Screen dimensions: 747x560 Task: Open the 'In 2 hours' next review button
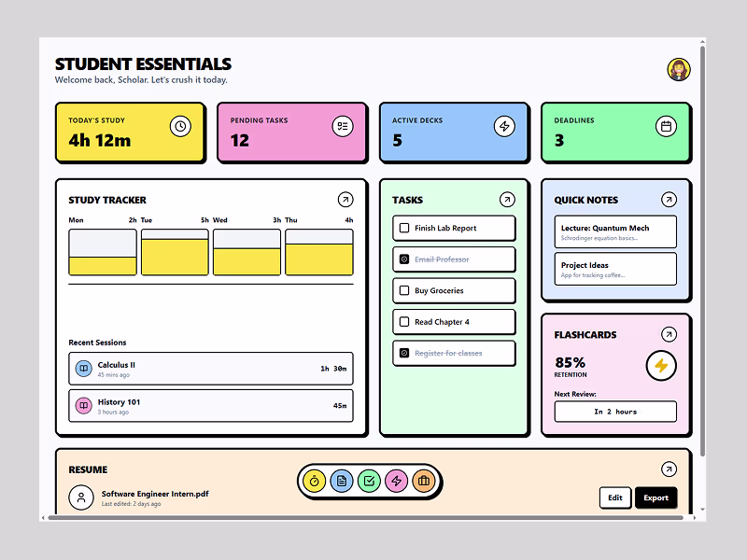pos(615,412)
